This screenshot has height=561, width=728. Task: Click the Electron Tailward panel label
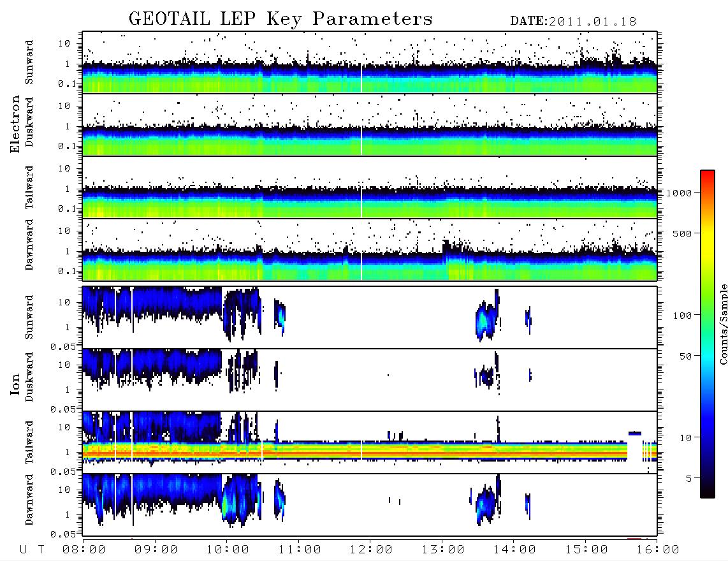(x=29, y=187)
